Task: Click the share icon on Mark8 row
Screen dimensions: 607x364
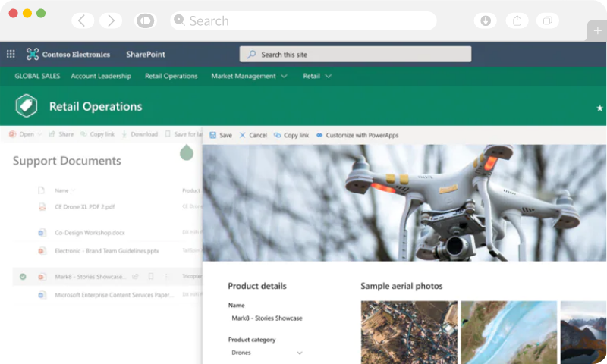Action: pyautogui.click(x=135, y=277)
